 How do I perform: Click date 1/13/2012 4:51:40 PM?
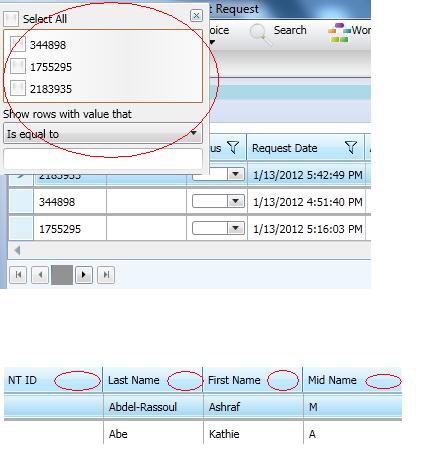[x=308, y=202]
